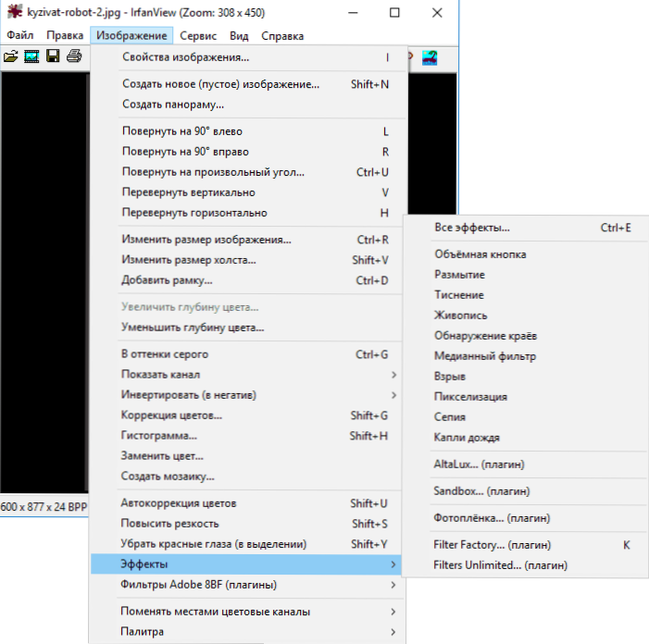Minimize the IrfanView window
The image size is (649, 644).
tap(353, 13)
